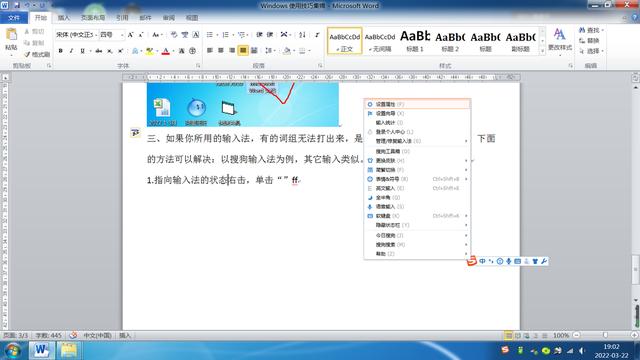Choose 语音输入 in Sogou context menu
This screenshot has height=360, width=640.
(x=417, y=207)
